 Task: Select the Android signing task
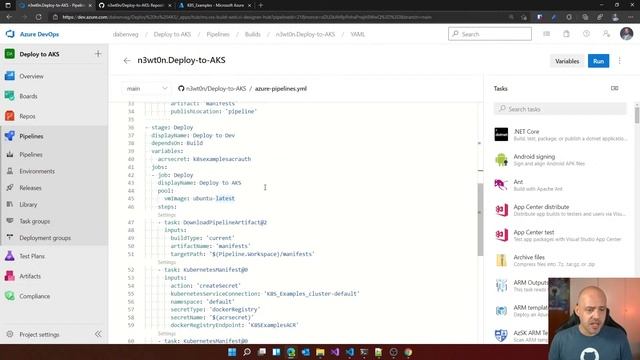(x=561, y=160)
